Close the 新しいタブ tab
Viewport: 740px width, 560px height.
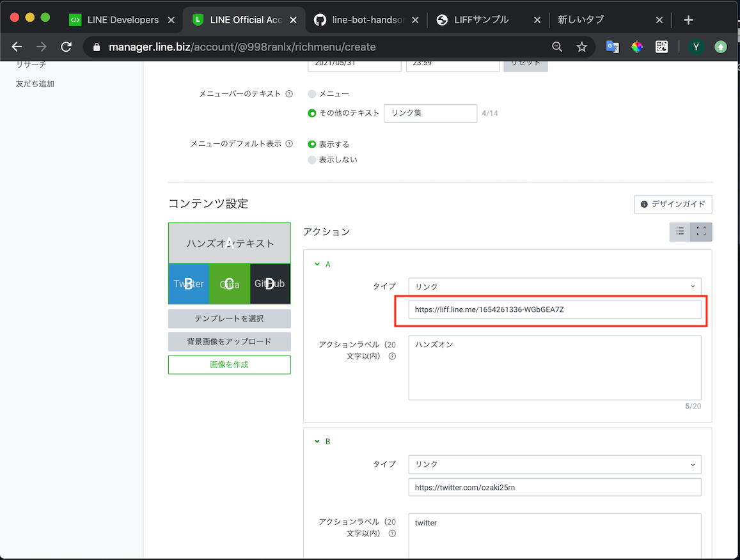(x=659, y=20)
